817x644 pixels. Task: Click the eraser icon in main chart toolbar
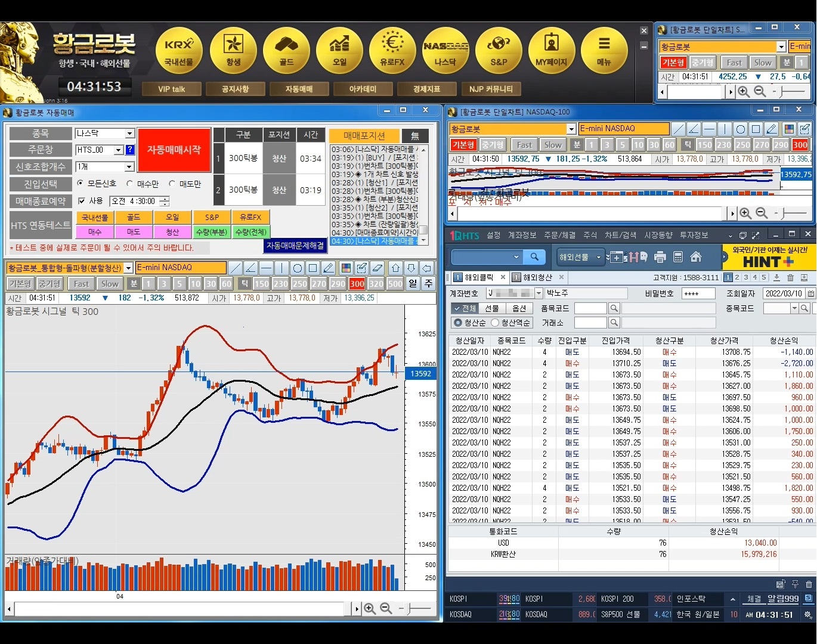(377, 268)
